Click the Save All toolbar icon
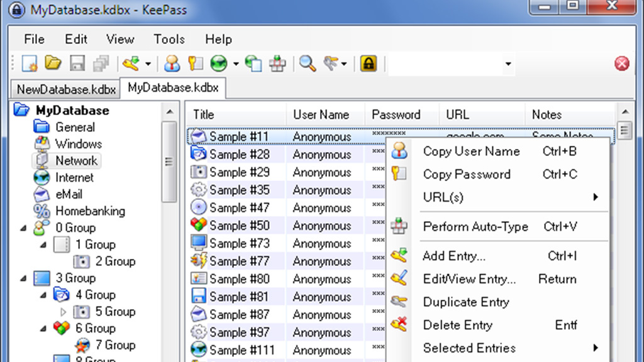 101,63
